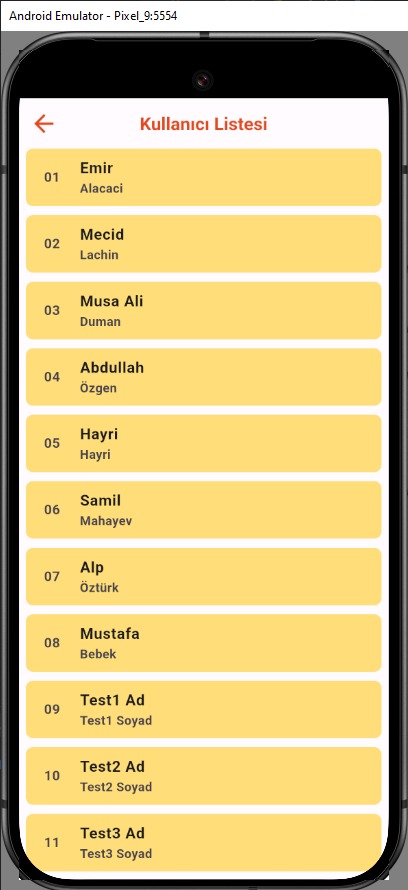Viewport: 408px width, 890px height.
Task: Open user Emir Alacaci entry
Action: [204, 177]
